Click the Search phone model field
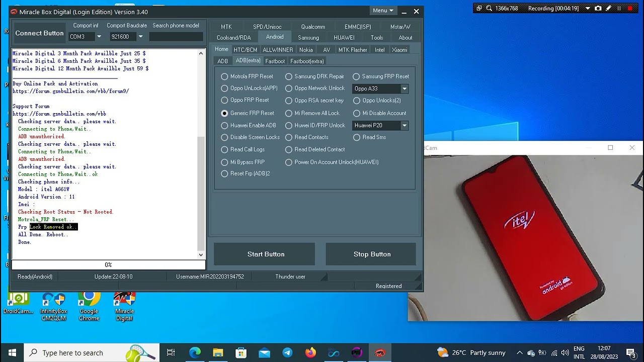 176,37
